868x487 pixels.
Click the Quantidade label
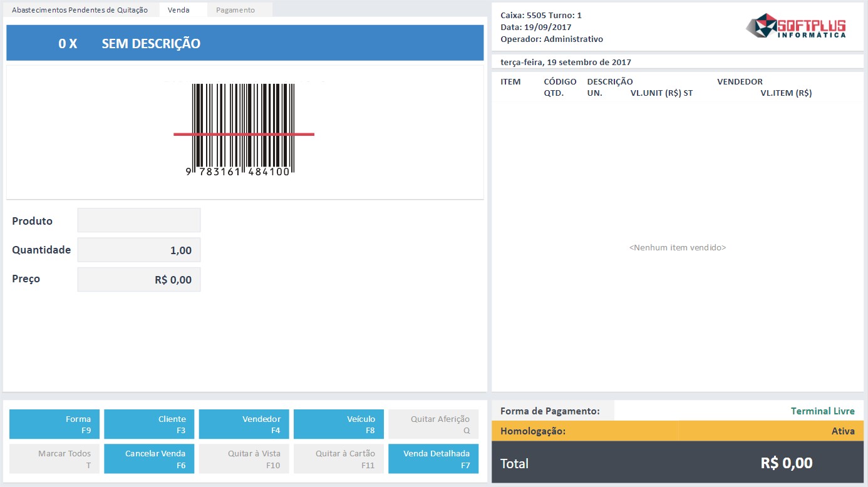(x=41, y=250)
